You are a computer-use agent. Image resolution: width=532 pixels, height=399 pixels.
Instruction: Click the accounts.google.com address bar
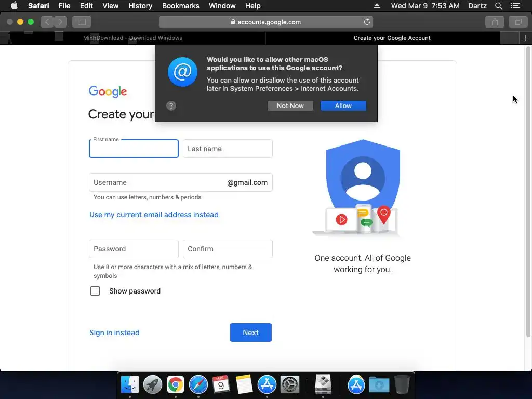[x=266, y=22]
